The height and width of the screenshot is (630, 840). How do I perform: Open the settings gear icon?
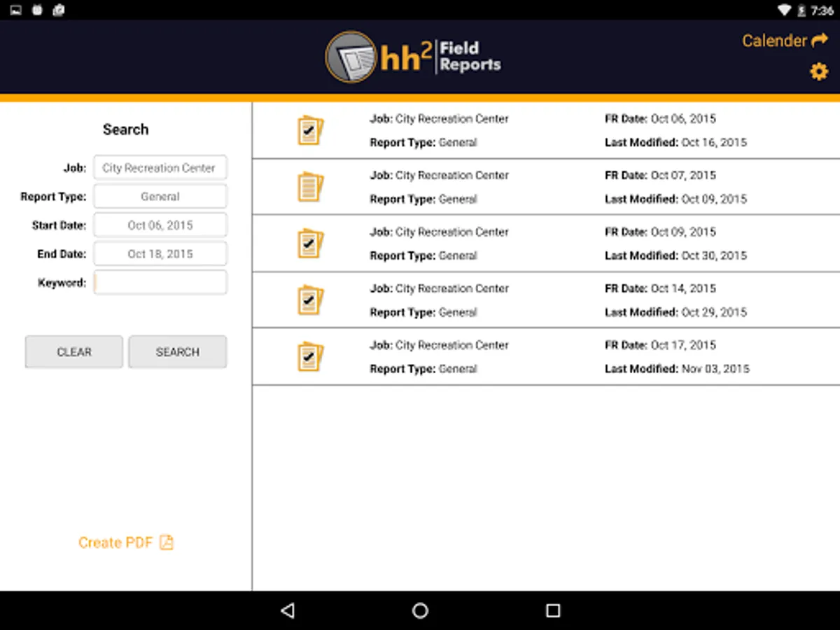[818, 71]
